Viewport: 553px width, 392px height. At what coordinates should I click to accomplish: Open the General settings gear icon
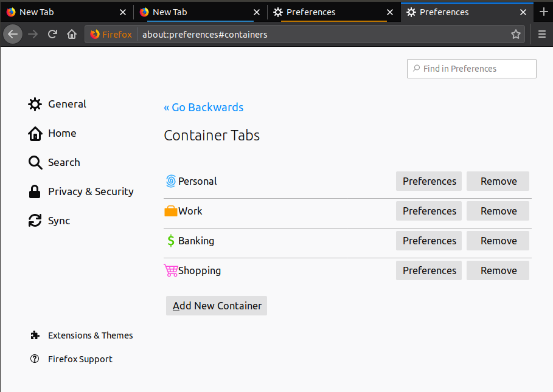pyautogui.click(x=35, y=104)
